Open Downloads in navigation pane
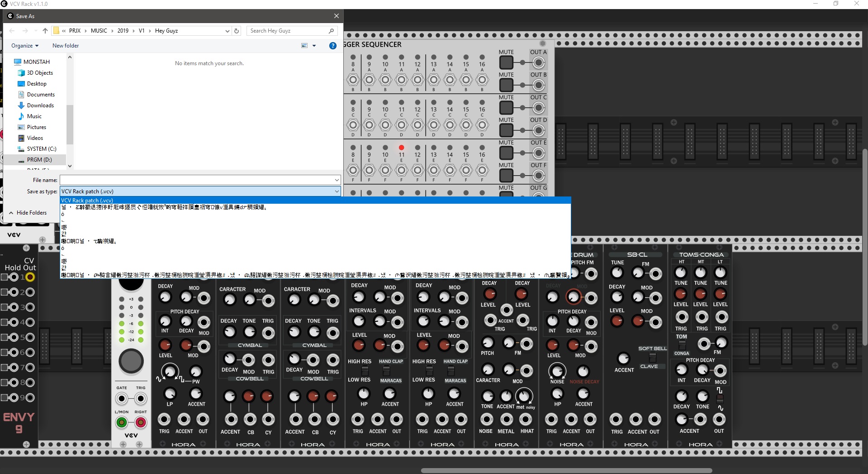868x474 pixels. click(x=40, y=105)
